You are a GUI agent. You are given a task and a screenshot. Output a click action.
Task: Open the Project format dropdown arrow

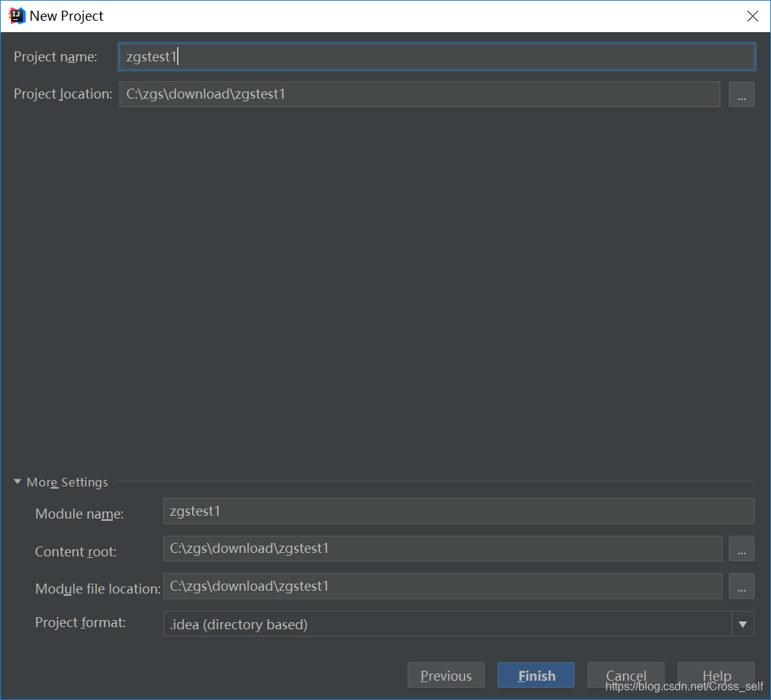click(x=743, y=624)
